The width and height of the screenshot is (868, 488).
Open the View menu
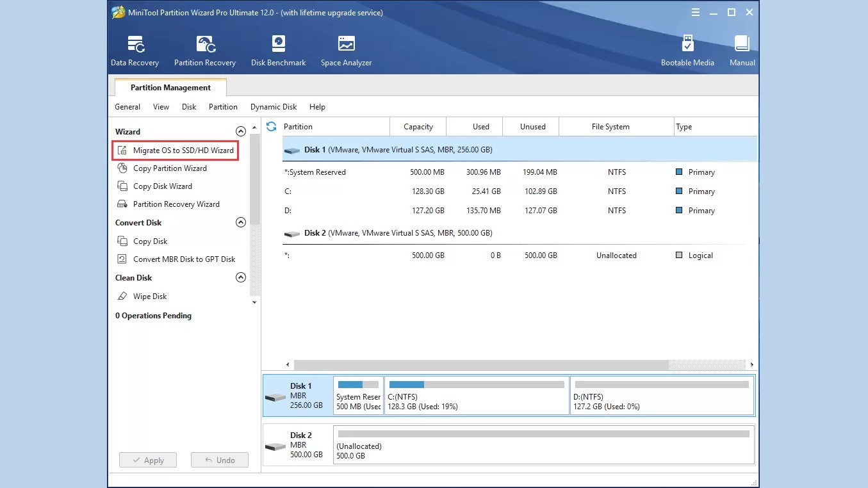pos(161,107)
